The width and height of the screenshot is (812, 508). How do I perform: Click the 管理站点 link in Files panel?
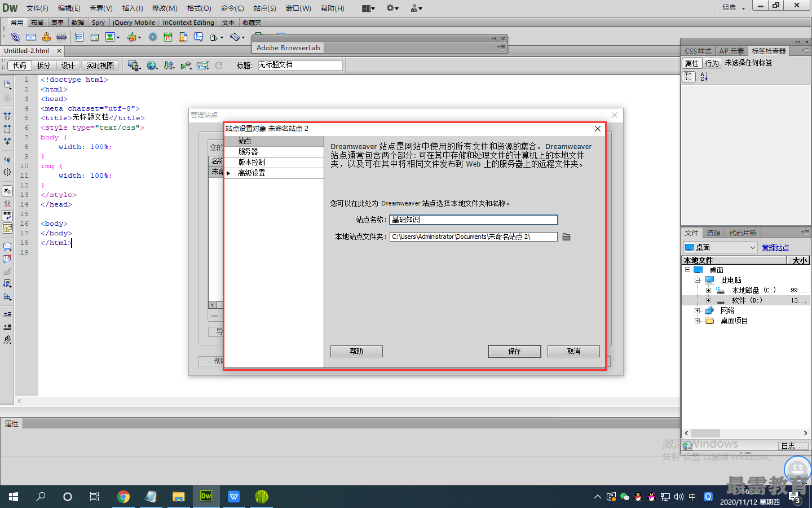point(775,248)
